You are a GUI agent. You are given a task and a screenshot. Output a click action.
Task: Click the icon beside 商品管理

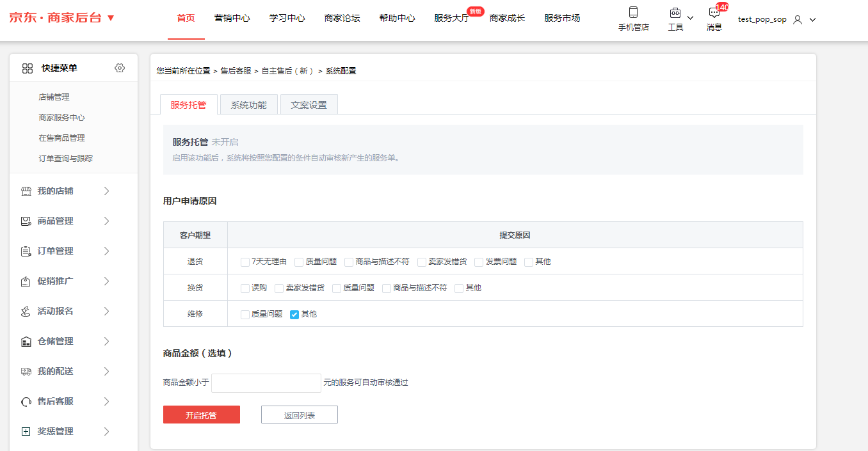(x=26, y=221)
